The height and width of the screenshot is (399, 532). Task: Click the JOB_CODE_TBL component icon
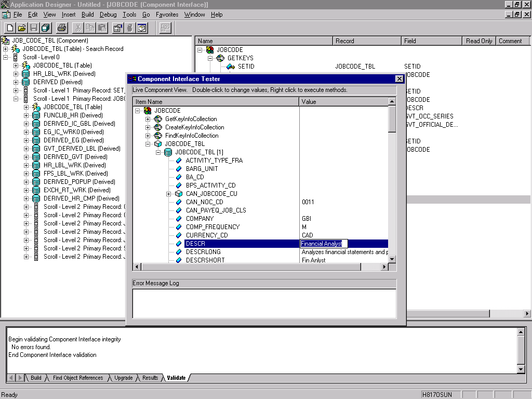click(5, 41)
